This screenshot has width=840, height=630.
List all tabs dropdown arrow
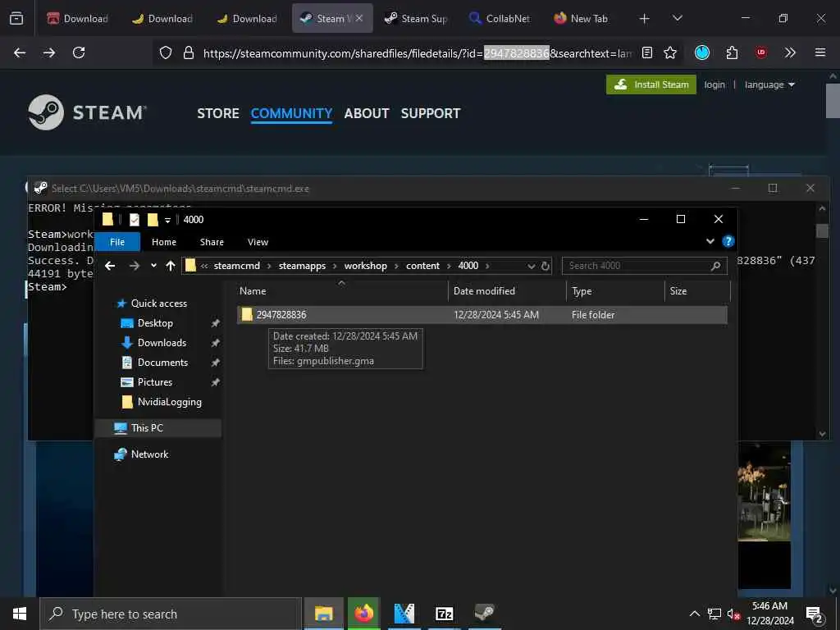pos(677,18)
